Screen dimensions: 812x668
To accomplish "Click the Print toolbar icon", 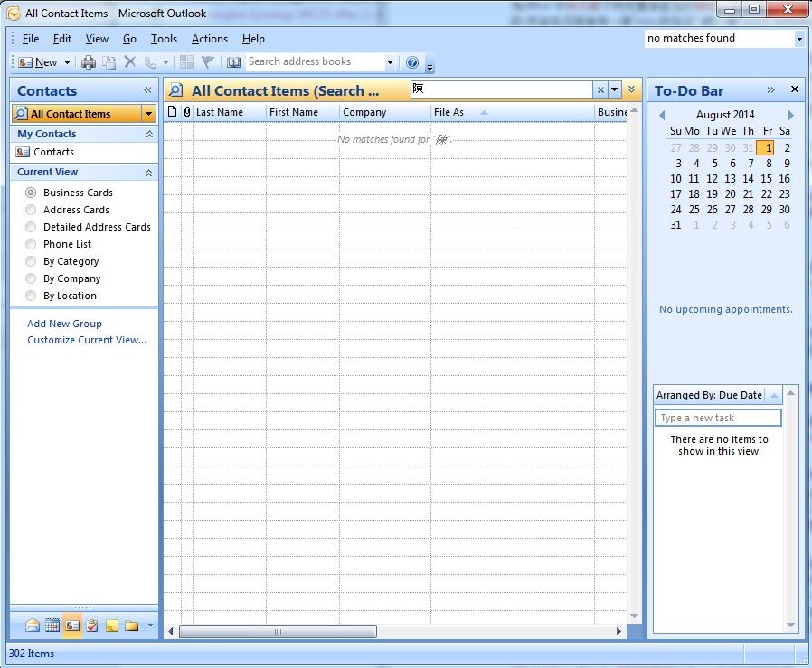I will point(89,62).
